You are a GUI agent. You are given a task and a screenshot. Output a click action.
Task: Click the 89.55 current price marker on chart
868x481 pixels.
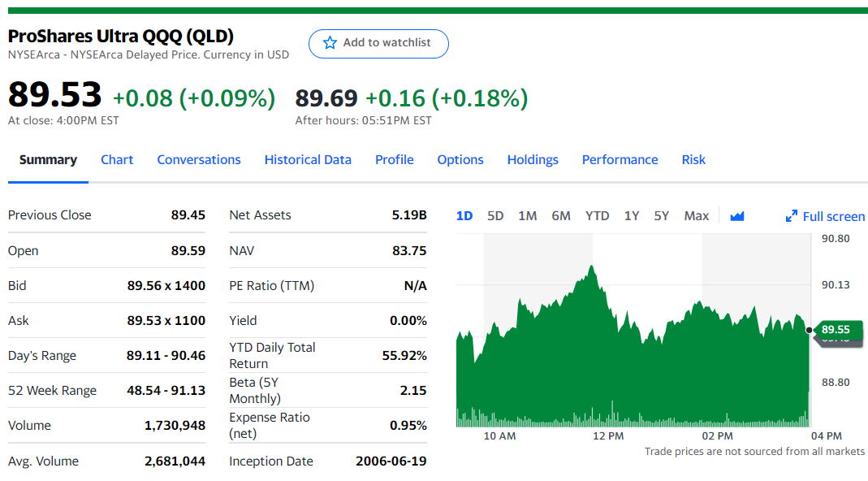coord(839,330)
